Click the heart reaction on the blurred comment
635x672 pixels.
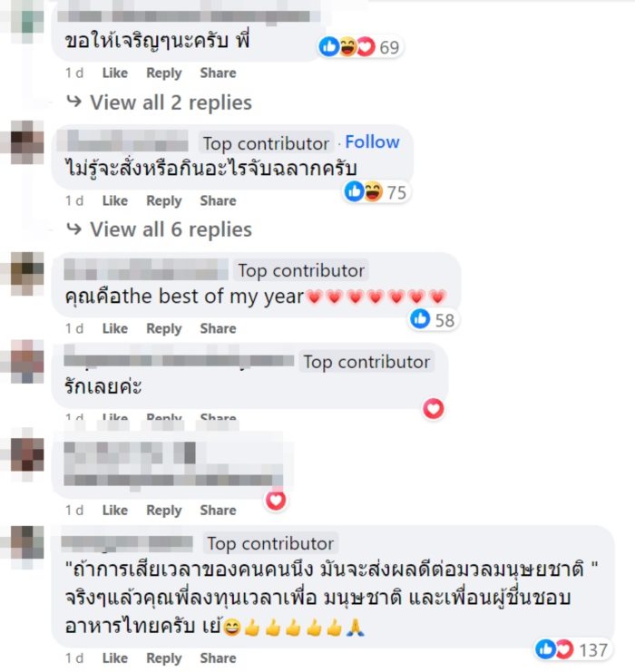click(x=276, y=500)
